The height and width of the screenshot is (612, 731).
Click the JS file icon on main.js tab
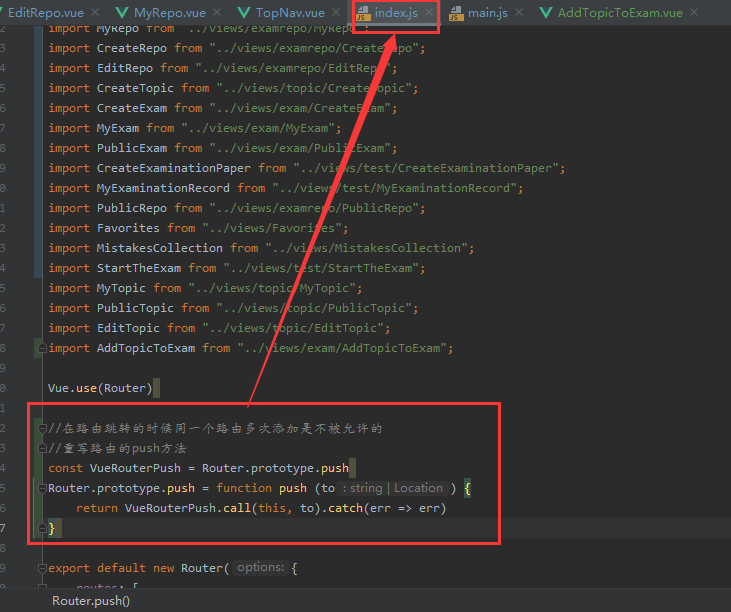coord(456,14)
